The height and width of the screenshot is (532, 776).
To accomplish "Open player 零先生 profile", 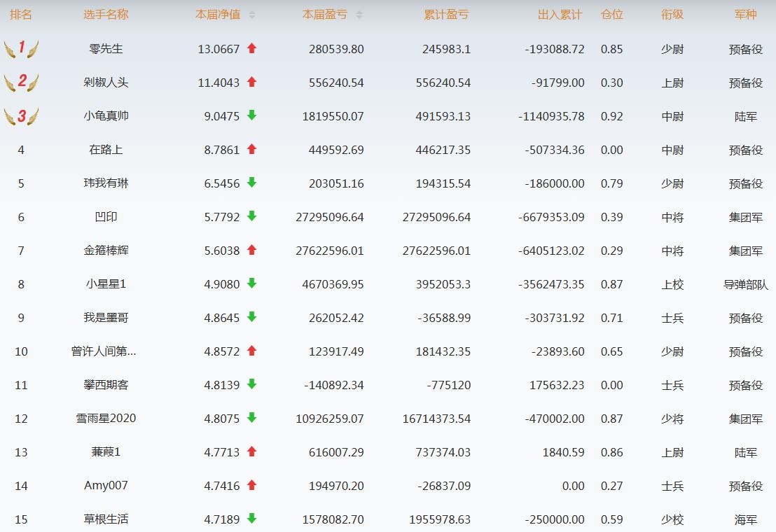I will point(106,49).
